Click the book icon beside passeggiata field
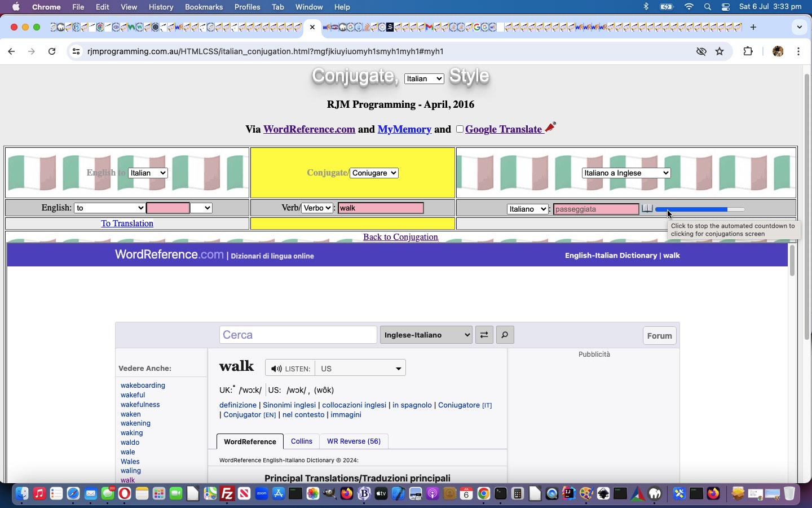Screen dimensions: 812x508 647,209
